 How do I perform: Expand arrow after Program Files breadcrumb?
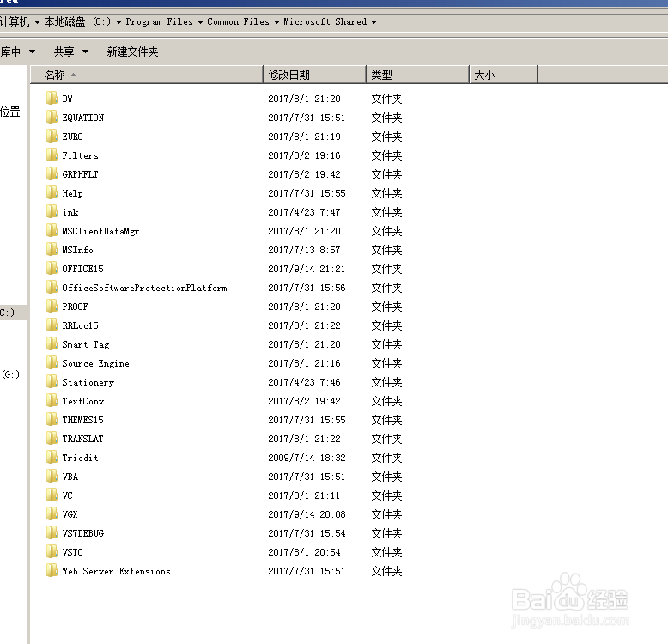click(200, 22)
